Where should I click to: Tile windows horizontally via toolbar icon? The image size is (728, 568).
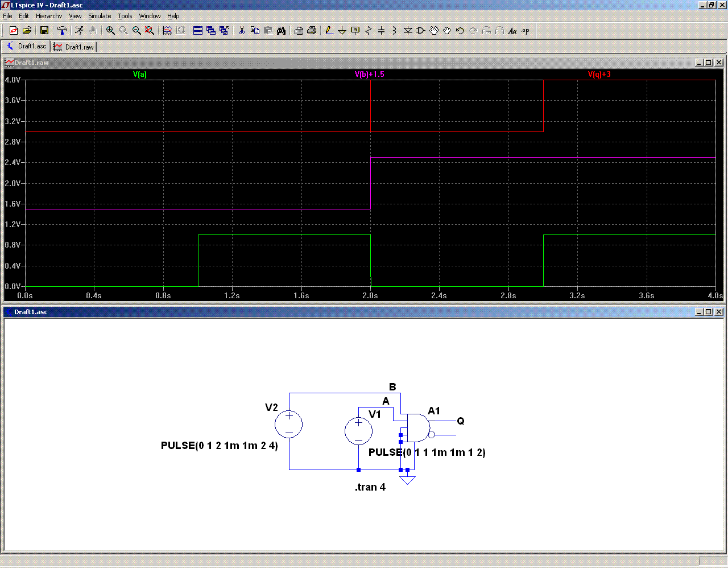198,31
